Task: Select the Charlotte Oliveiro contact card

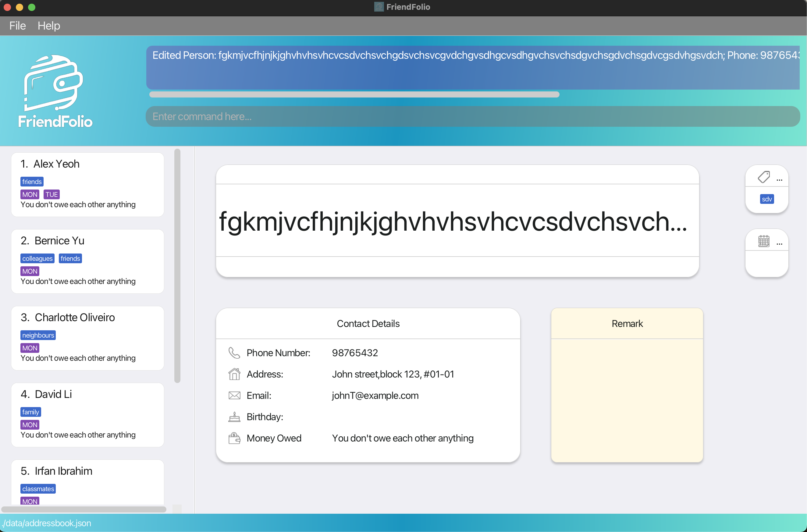Action: coord(87,338)
